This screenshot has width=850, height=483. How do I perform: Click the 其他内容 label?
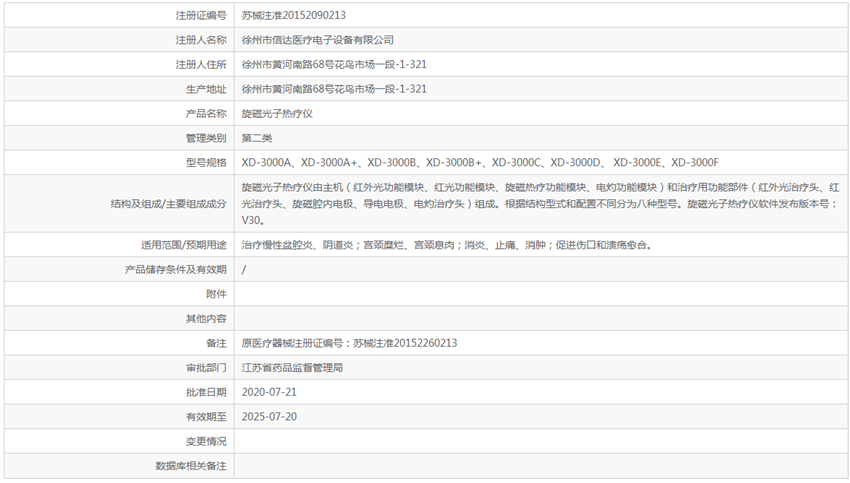point(206,319)
